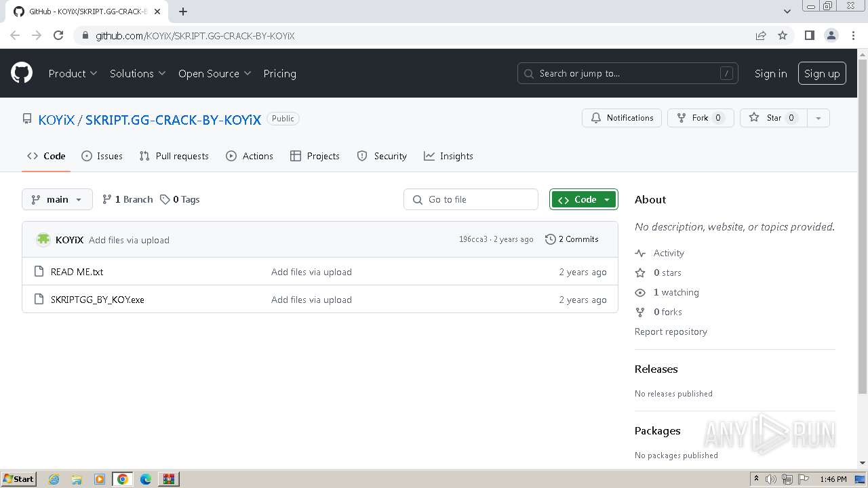Open the GitHub home logo

click(x=22, y=73)
